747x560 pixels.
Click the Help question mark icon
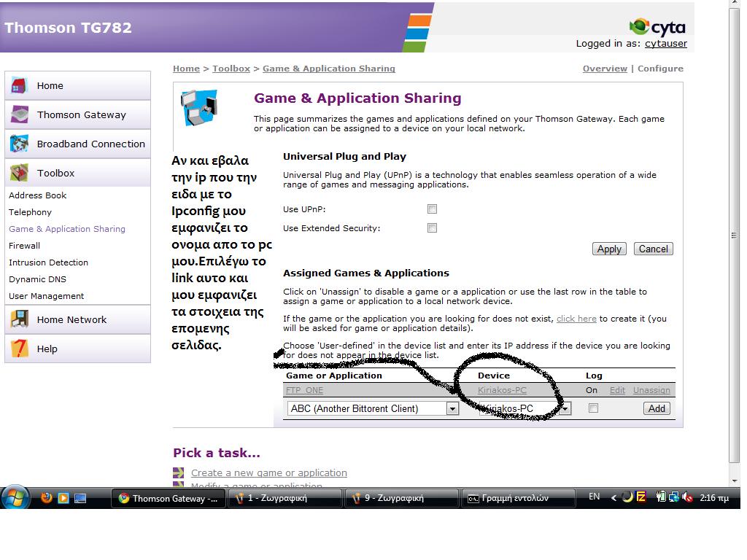tap(20, 349)
